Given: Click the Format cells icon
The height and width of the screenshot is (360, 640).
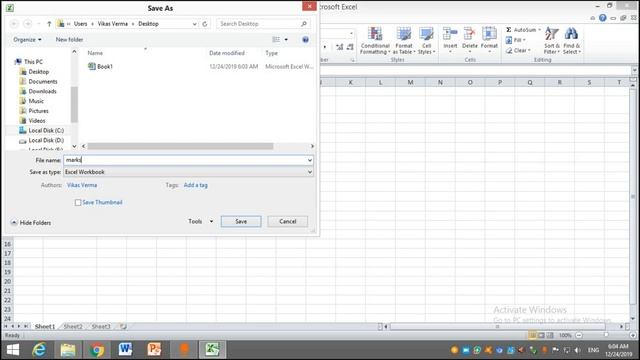Looking at the screenshot, I should (x=489, y=34).
